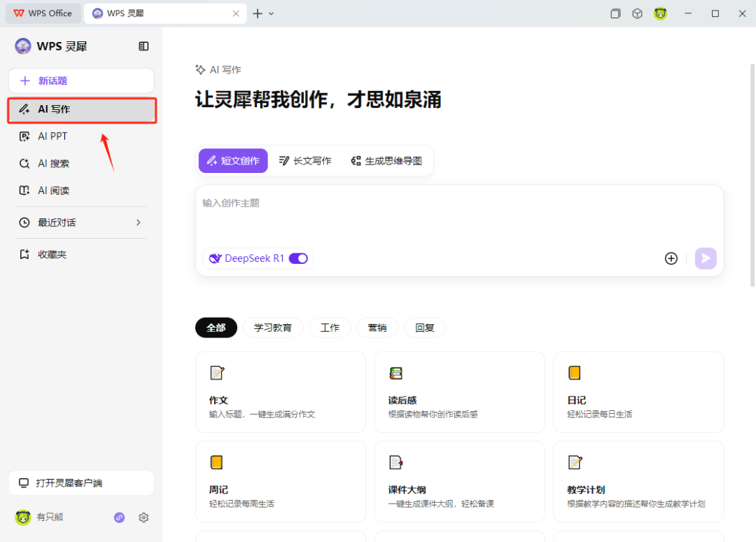Filter templates by 营销
Viewport: 756px width, 542px height.
click(x=377, y=328)
